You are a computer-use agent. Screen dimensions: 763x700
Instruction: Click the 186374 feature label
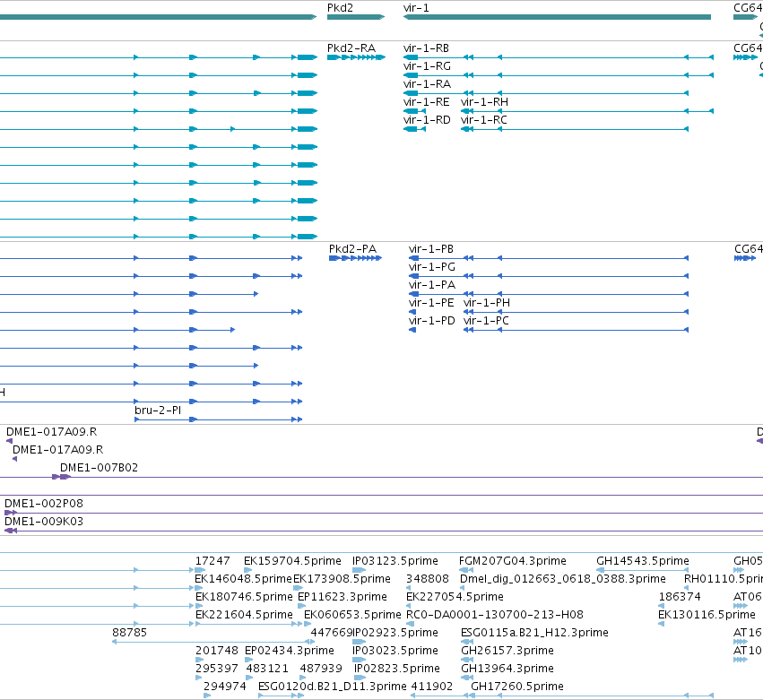tap(680, 597)
